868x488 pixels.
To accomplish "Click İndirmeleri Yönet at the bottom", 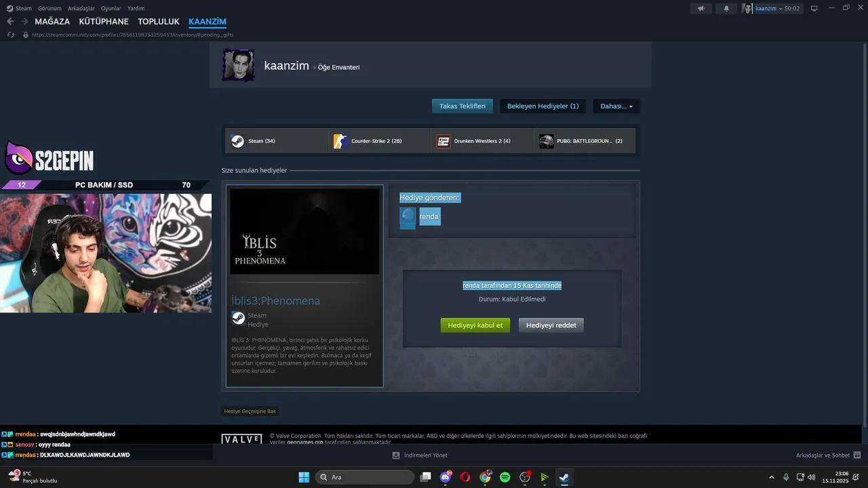I will 425,455.
